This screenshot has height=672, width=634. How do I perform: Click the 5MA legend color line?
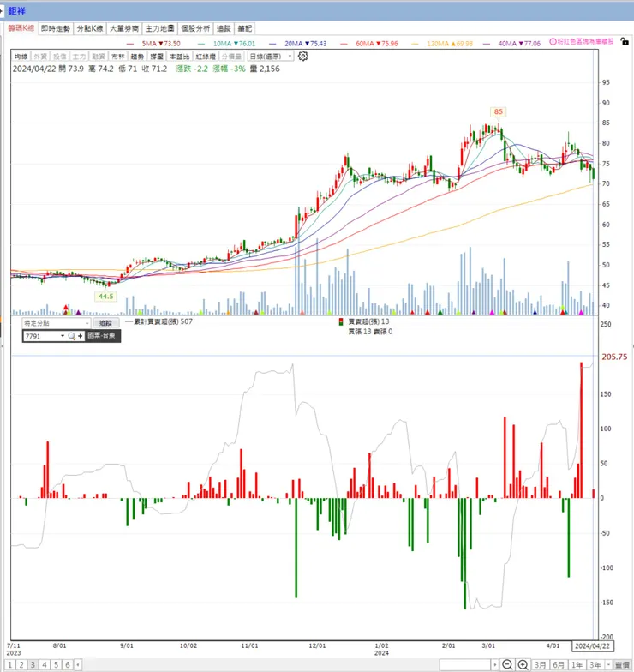point(130,43)
